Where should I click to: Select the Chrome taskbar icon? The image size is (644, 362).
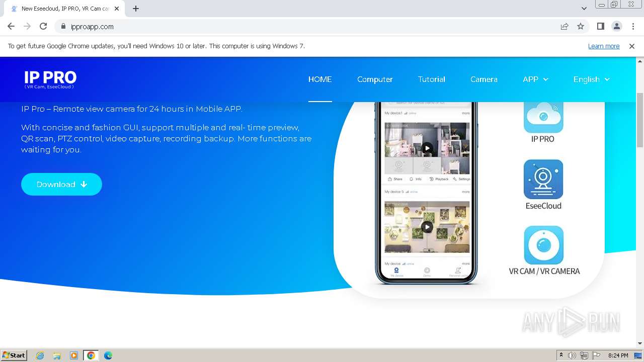91,355
